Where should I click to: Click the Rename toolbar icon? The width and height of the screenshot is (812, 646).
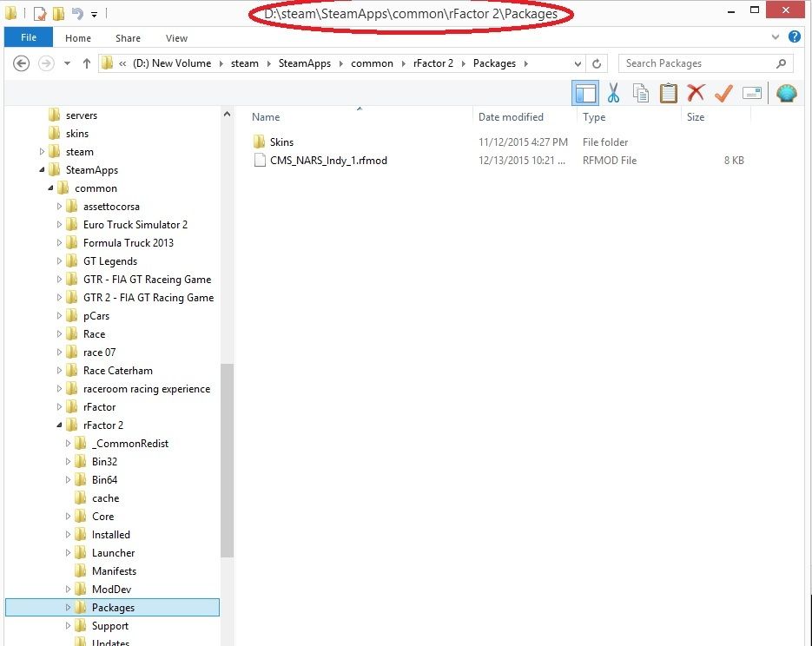click(x=751, y=93)
